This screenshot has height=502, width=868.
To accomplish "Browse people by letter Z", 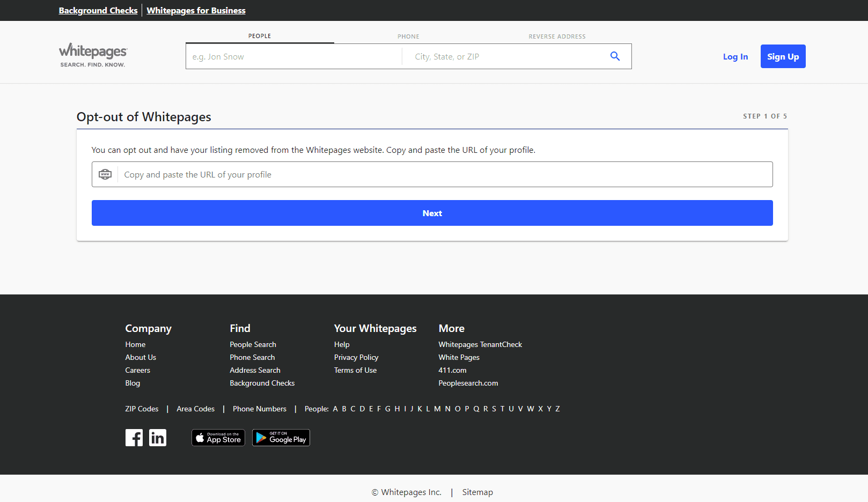I will (x=557, y=409).
